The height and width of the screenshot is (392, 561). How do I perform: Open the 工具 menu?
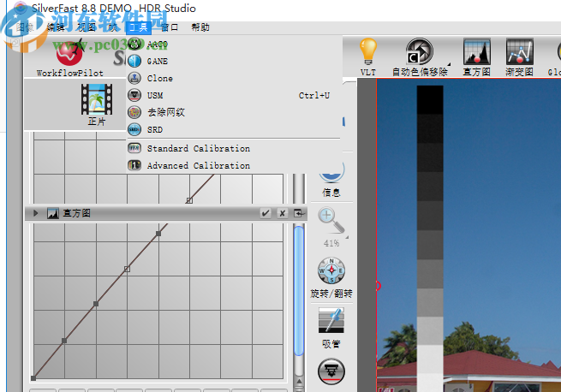pos(139,27)
